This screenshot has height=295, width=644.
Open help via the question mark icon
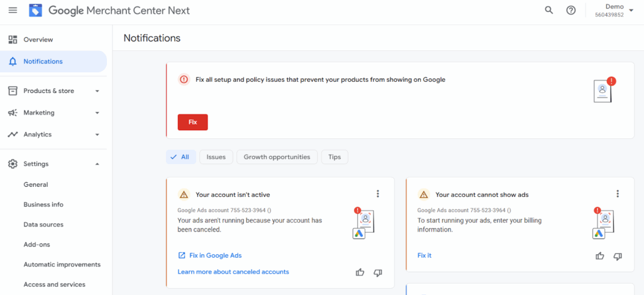point(571,10)
